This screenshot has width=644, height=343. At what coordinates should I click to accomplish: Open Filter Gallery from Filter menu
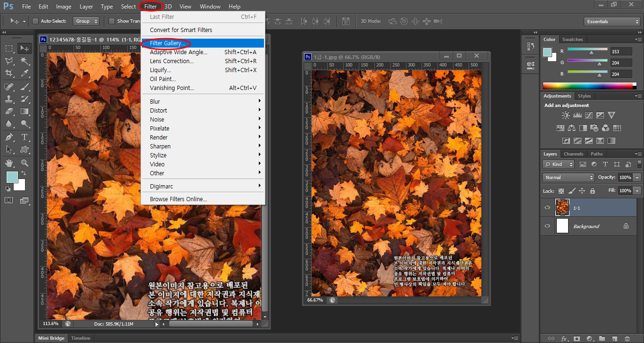pyautogui.click(x=203, y=43)
